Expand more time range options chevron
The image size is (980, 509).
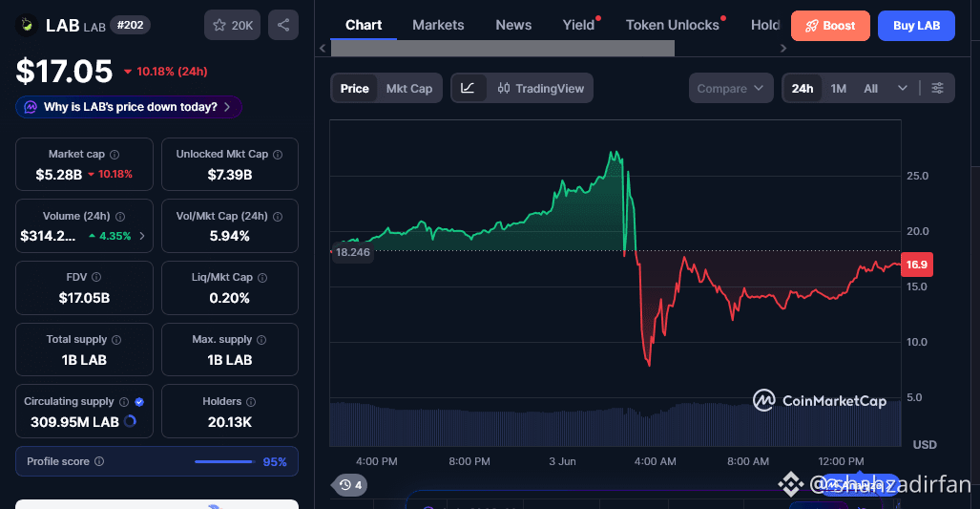pyautogui.click(x=903, y=88)
